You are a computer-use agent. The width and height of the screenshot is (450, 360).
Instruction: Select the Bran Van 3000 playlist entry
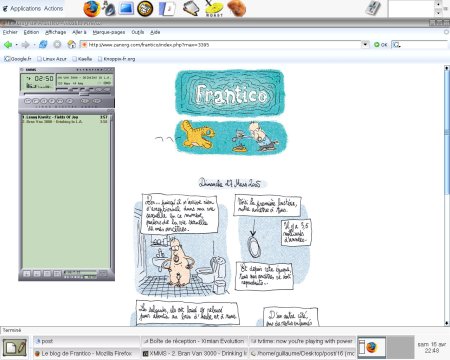(65, 122)
